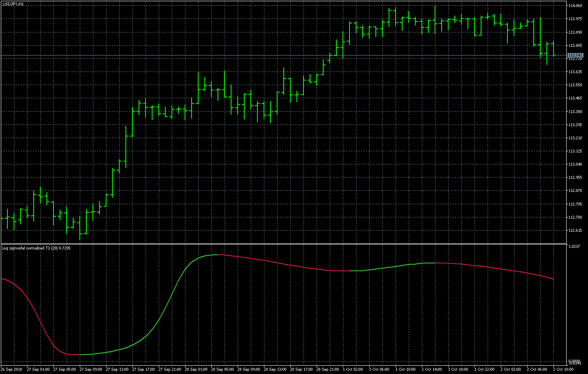Click the 113.380 price axis label

pyautogui.click(x=575, y=112)
